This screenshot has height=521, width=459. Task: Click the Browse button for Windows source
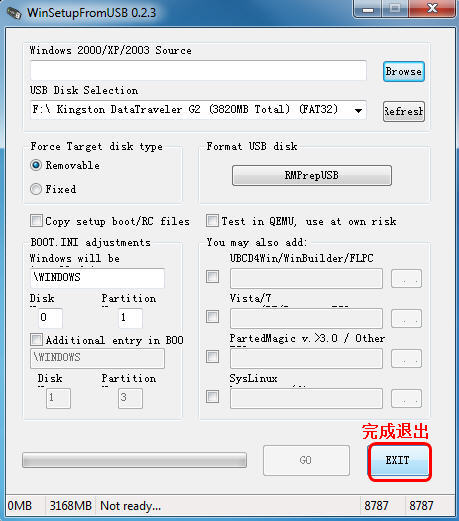(404, 71)
